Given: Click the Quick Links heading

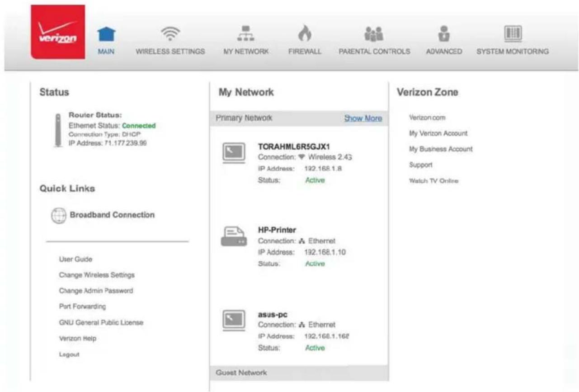Looking at the screenshot, I should [x=67, y=189].
